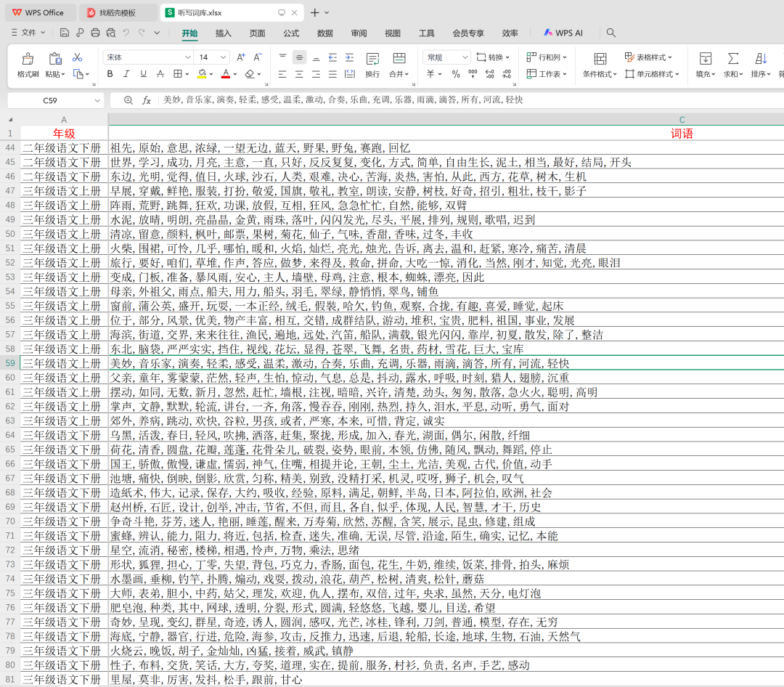Viewport: 784px width, 687px height.
Task: Open the number format dropdown 常规
Action: coord(465,57)
